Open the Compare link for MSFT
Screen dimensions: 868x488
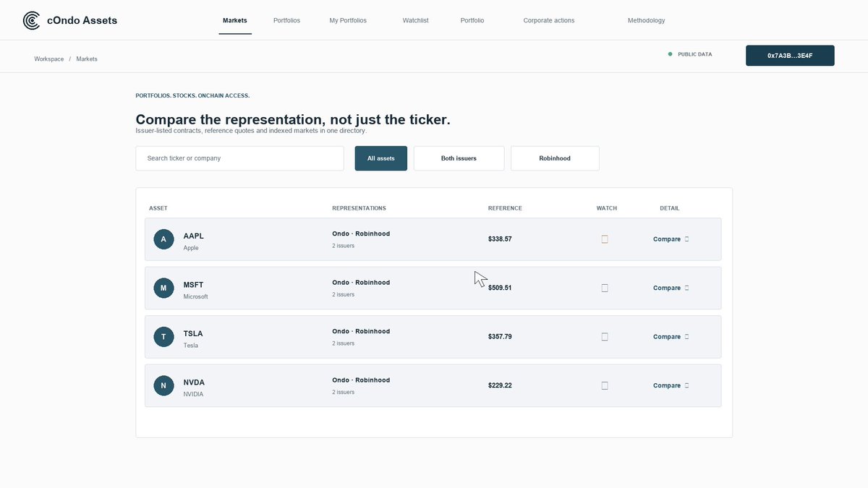click(671, 288)
